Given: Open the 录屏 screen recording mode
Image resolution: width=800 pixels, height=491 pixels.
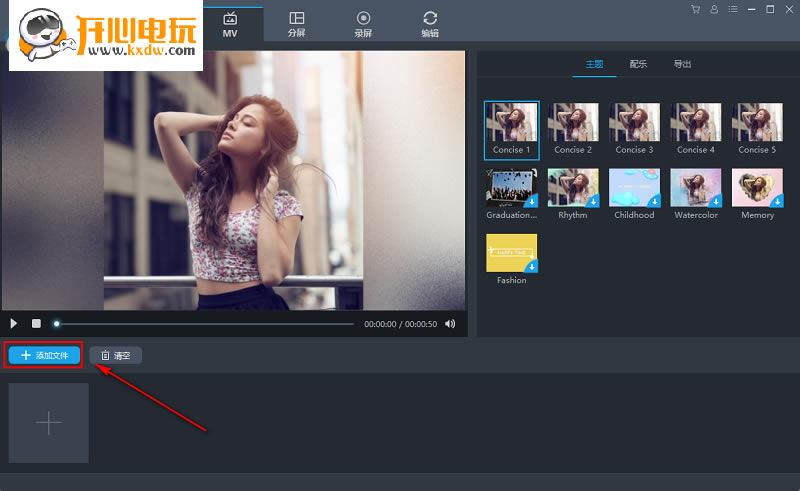Looking at the screenshot, I should (x=363, y=24).
